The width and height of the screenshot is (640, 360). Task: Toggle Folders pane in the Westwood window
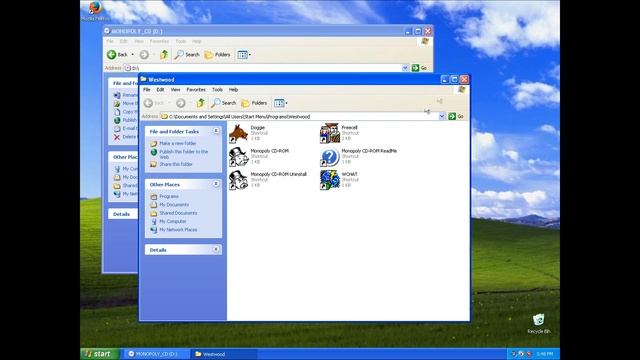point(254,103)
